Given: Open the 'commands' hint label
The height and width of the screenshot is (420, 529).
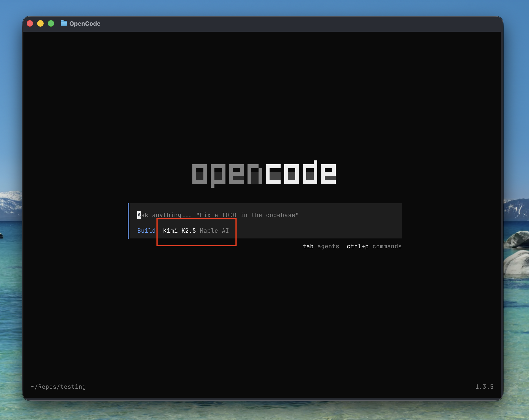Looking at the screenshot, I should (387, 246).
